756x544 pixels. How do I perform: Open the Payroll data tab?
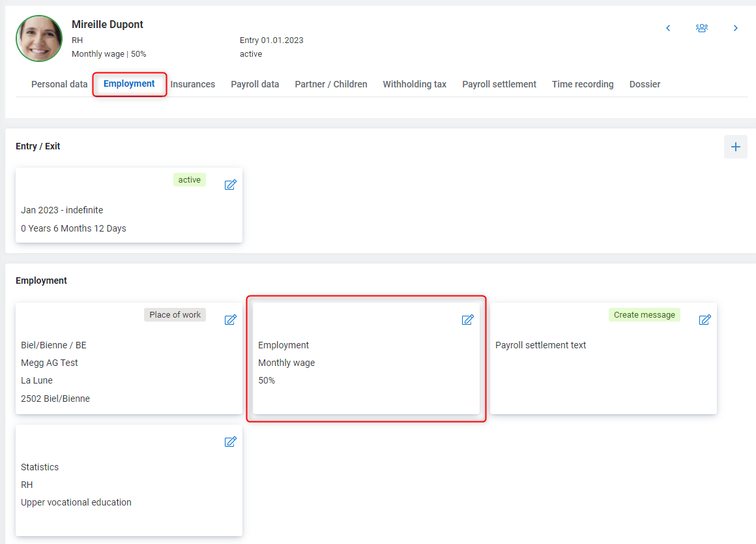click(x=255, y=84)
